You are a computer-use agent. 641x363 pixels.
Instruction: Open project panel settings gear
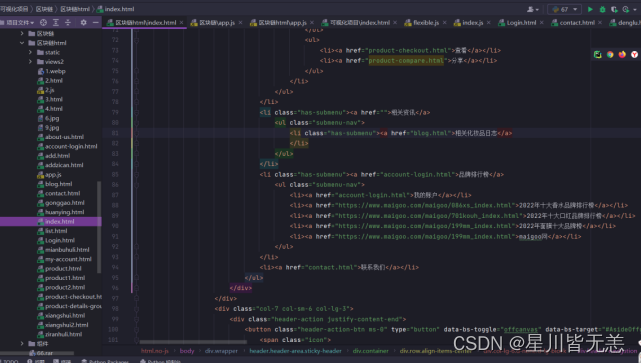(x=83, y=22)
